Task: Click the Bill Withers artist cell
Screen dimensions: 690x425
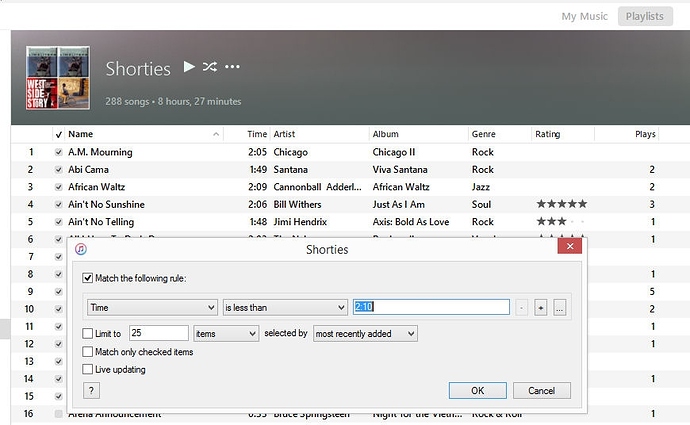Action: coord(297,205)
